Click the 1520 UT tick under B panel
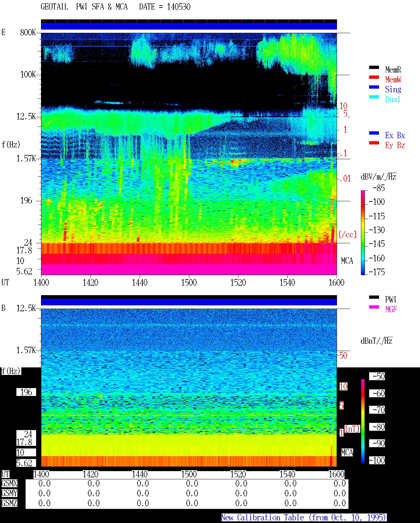This screenshot has width=420, height=523. [x=238, y=474]
